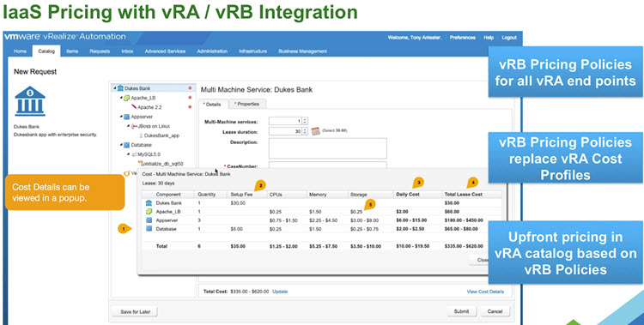
Task: Select initialize_db_sql50 tree item
Action: click(163, 164)
